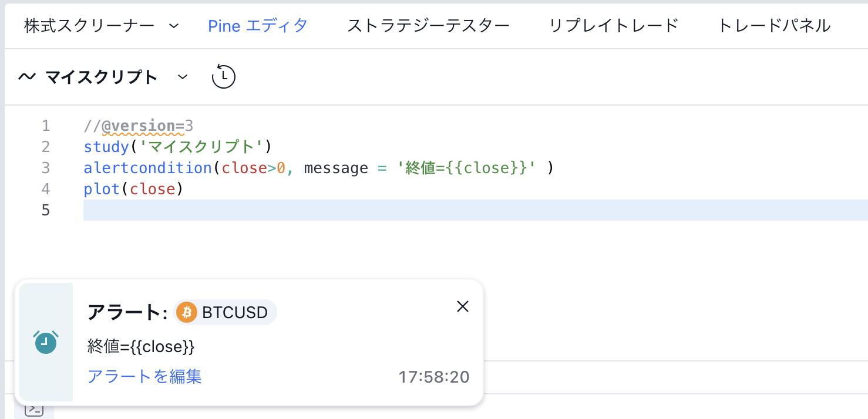Viewport: 868px width, 419px height.
Task: Click the アラートを編集 link
Action: pos(144,376)
